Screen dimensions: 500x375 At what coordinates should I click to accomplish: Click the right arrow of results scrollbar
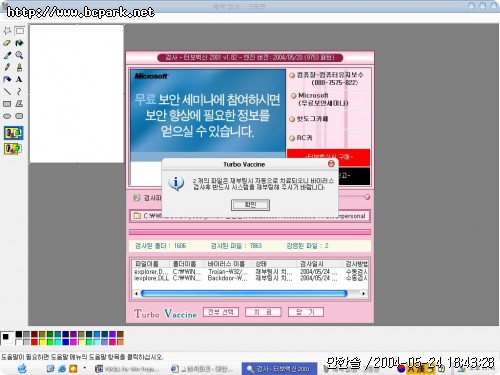click(x=364, y=293)
